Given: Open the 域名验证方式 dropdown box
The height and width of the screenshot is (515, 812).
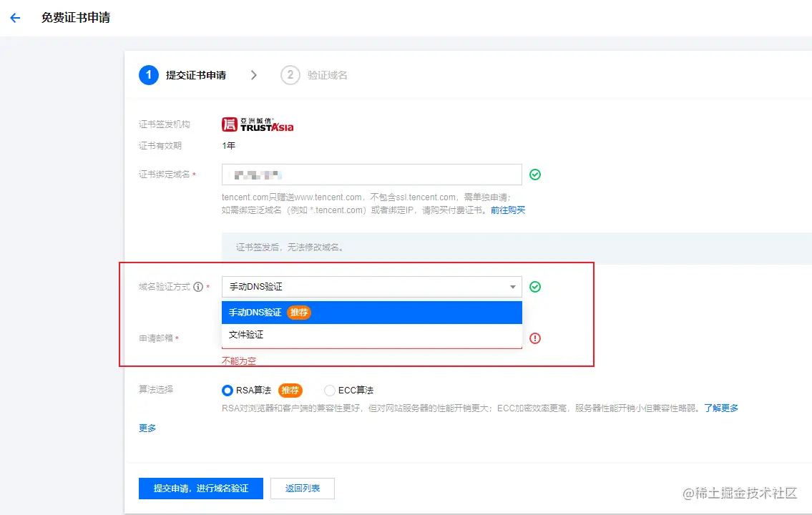Looking at the screenshot, I should [x=372, y=287].
